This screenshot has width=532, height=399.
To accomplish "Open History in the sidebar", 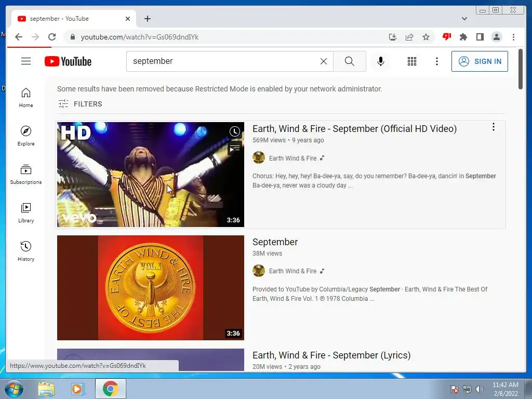I will (26, 251).
